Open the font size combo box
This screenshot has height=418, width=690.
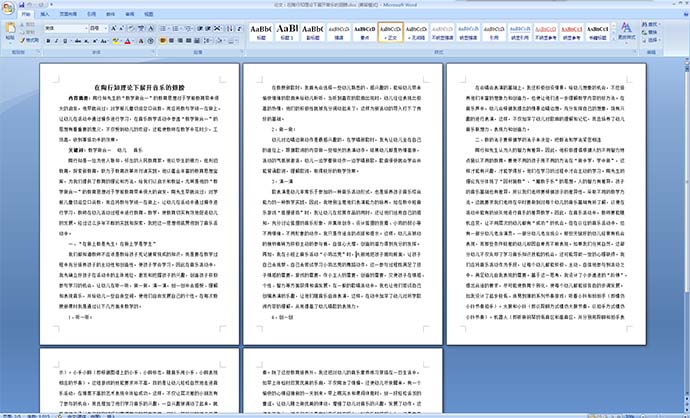coord(98,28)
